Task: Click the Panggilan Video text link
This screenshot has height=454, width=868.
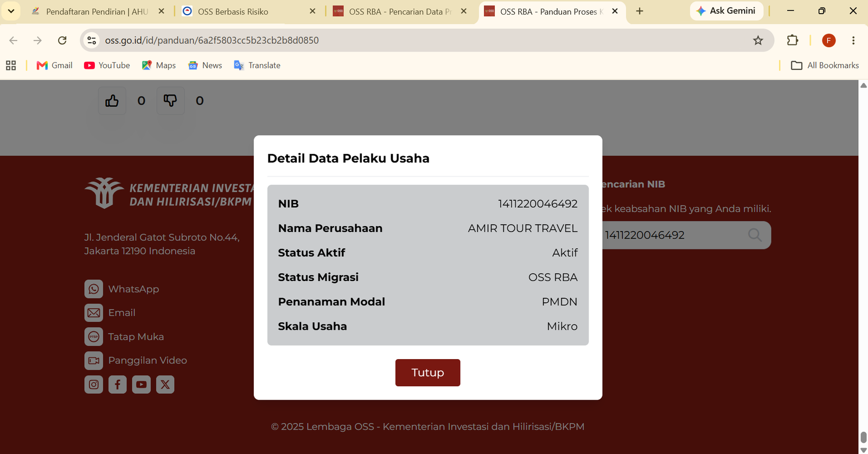Action: tap(148, 361)
